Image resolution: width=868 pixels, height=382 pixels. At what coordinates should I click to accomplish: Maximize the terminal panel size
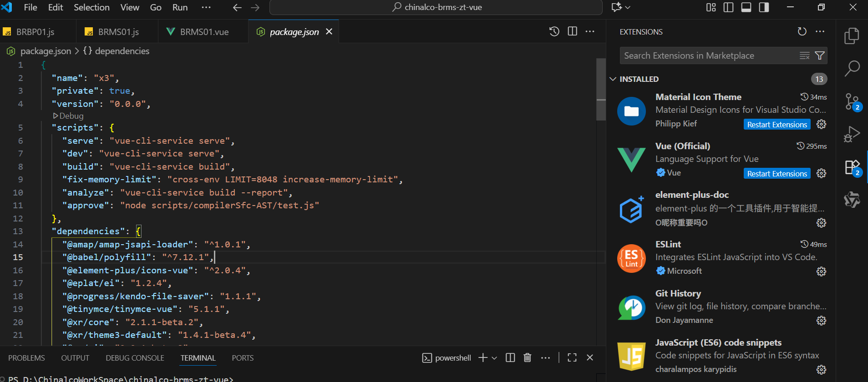(x=572, y=358)
